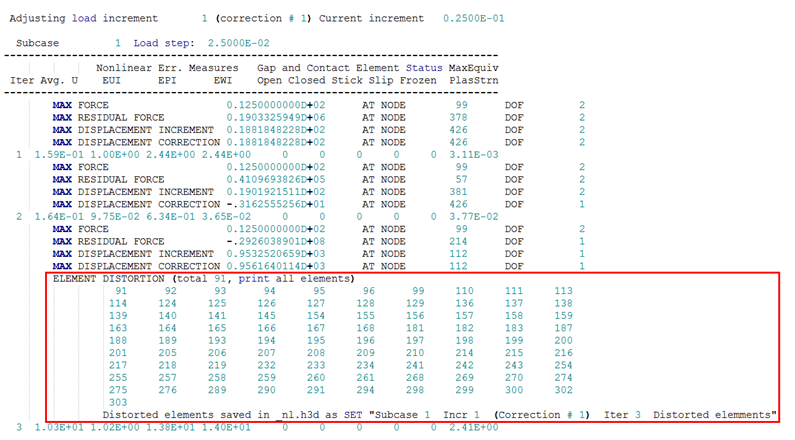Click distorted element ID 232

tap(266, 365)
